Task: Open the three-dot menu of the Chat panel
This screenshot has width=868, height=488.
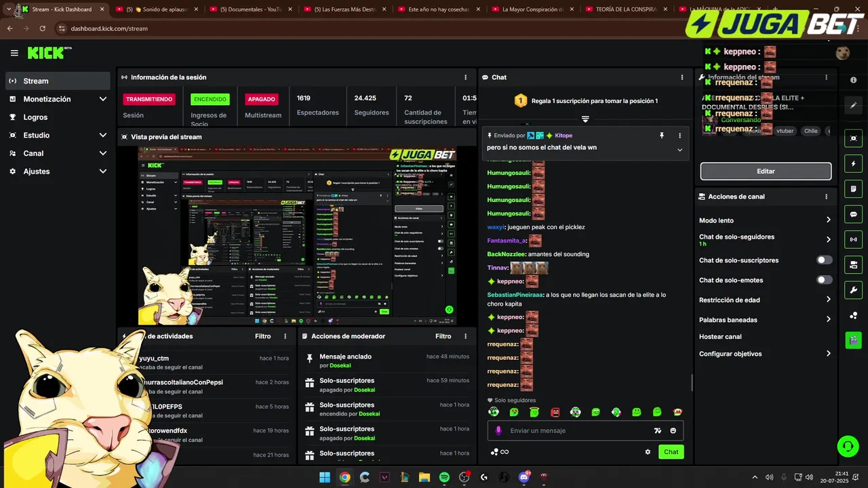Action: coord(682,77)
